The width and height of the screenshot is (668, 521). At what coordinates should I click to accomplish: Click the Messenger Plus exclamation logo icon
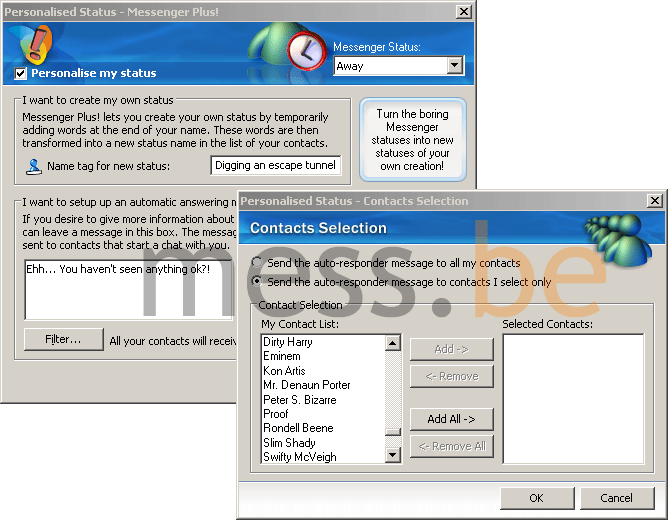coord(36,45)
